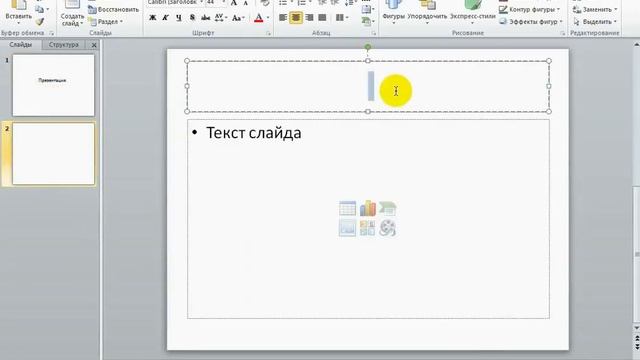Click the Insert Table placeholder icon

coord(347,209)
